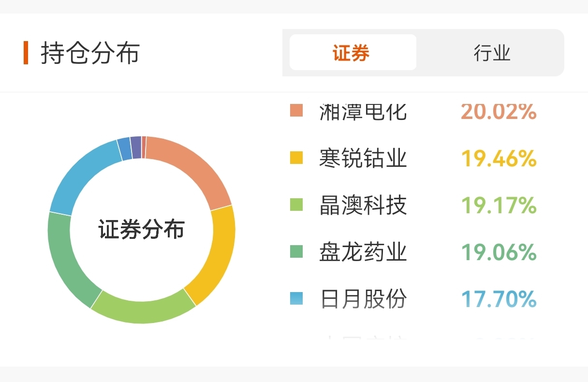Tap the 晶澳科技 stock name
Viewport: 588px width, 382px height.
coord(363,205)
